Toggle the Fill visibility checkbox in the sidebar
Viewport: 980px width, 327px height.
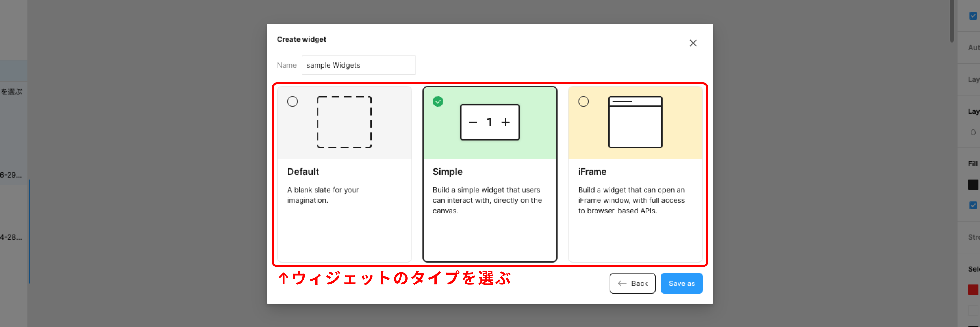point(973,205)
